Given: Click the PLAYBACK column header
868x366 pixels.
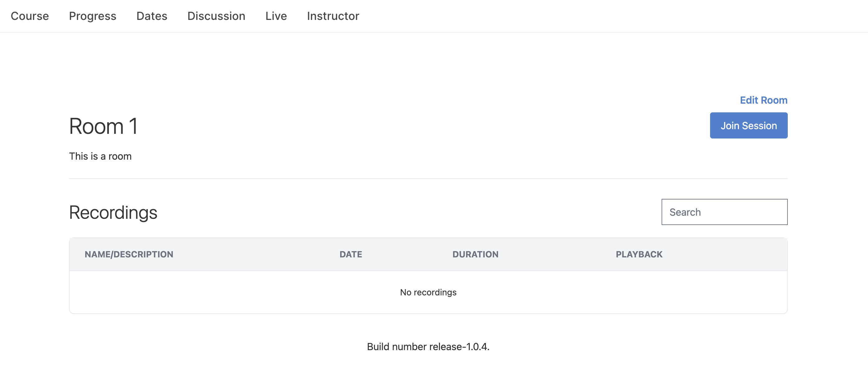Looking at the screenshot, I should point(639,254).
